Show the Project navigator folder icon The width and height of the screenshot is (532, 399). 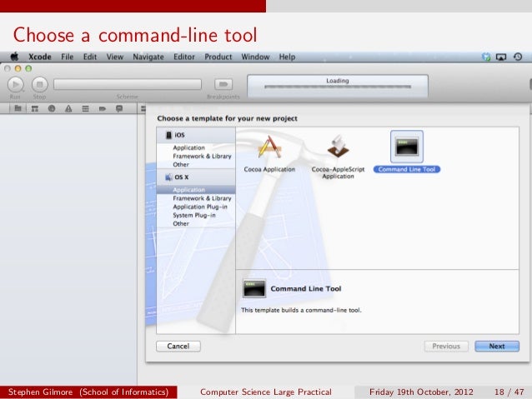(x=18, y=108)
